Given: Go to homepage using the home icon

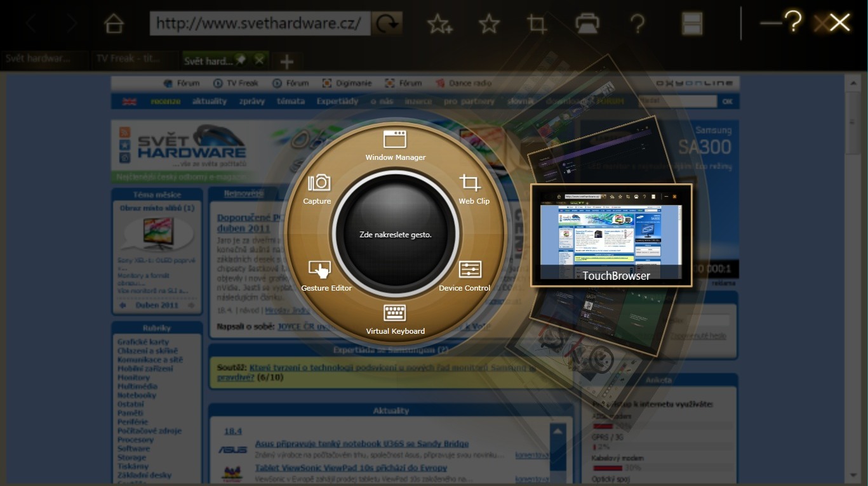Looking at the screenshot, I should (x=113, y=22).
